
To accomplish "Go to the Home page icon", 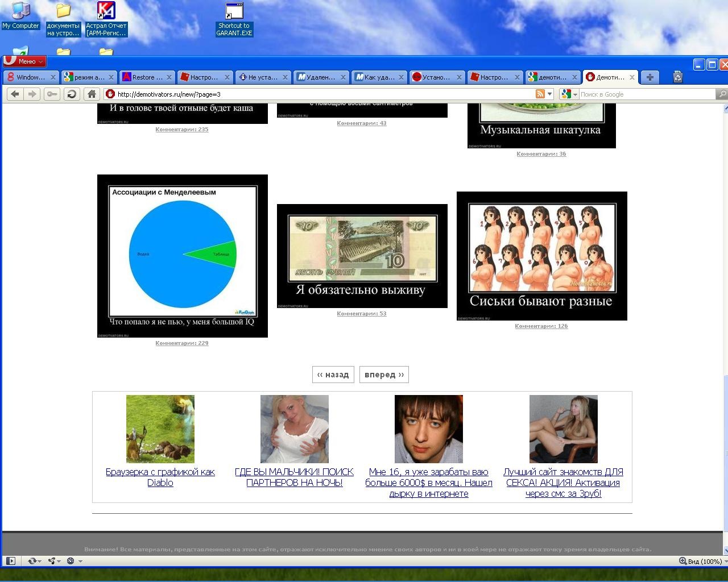I will pos(91,94).
